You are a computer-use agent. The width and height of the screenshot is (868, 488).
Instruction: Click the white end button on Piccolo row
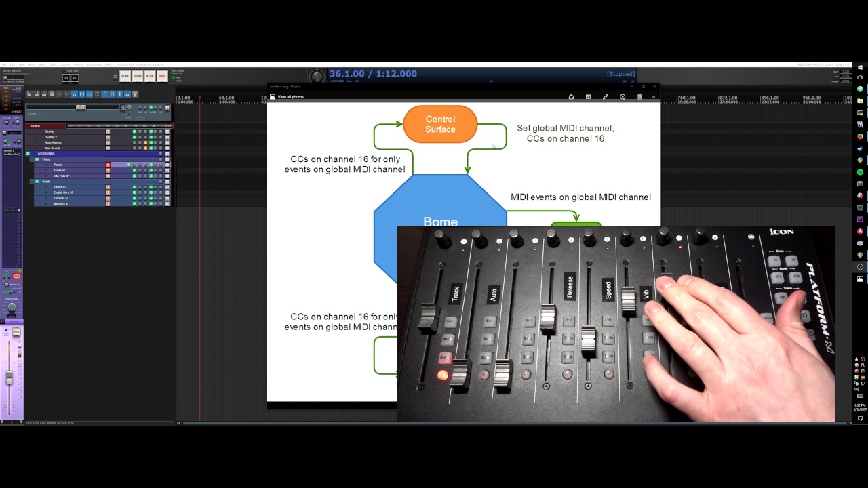(167, 165)
